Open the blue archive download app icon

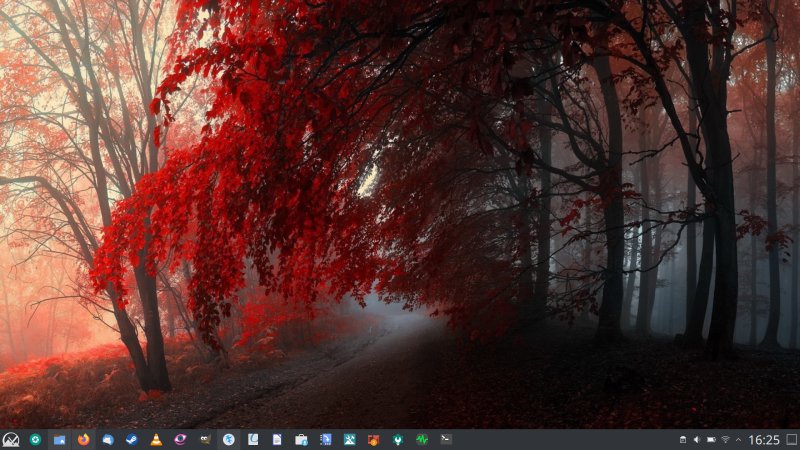(326, 439)
